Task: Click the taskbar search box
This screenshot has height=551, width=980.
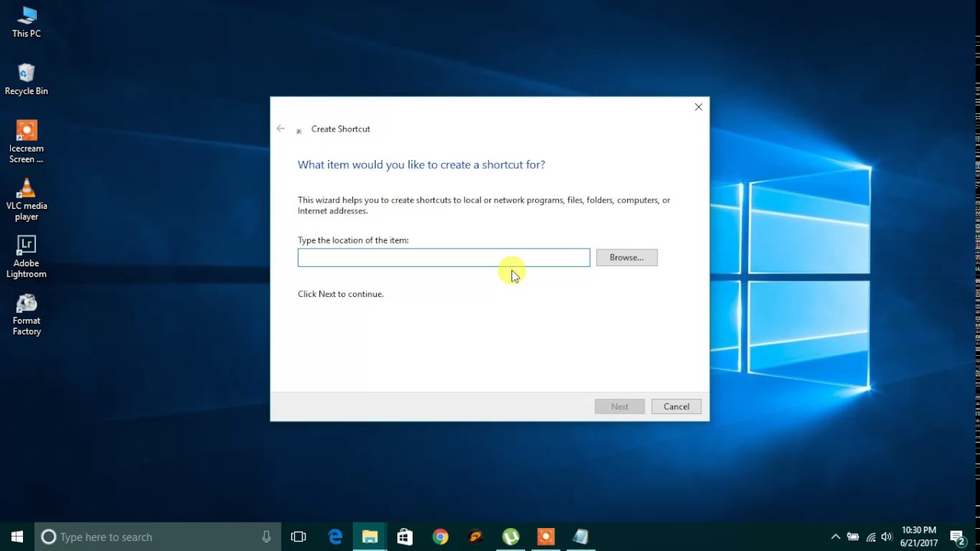Action: click(158, 536)
